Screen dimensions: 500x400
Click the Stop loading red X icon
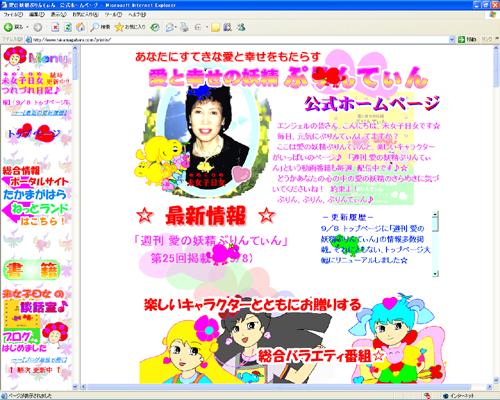pos(55,27)
